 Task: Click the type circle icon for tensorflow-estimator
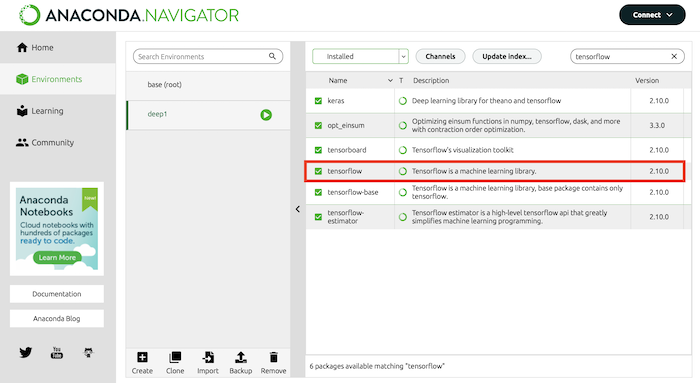403,217
